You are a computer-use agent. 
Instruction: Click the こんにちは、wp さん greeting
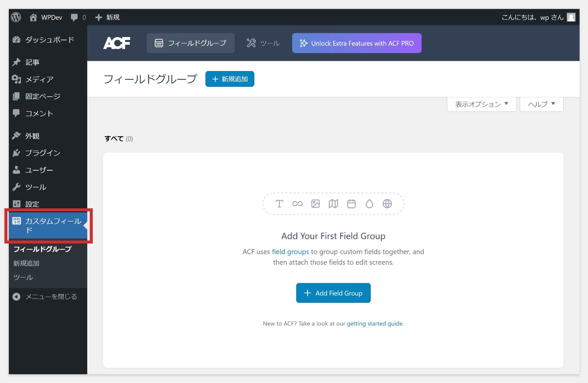532,17
